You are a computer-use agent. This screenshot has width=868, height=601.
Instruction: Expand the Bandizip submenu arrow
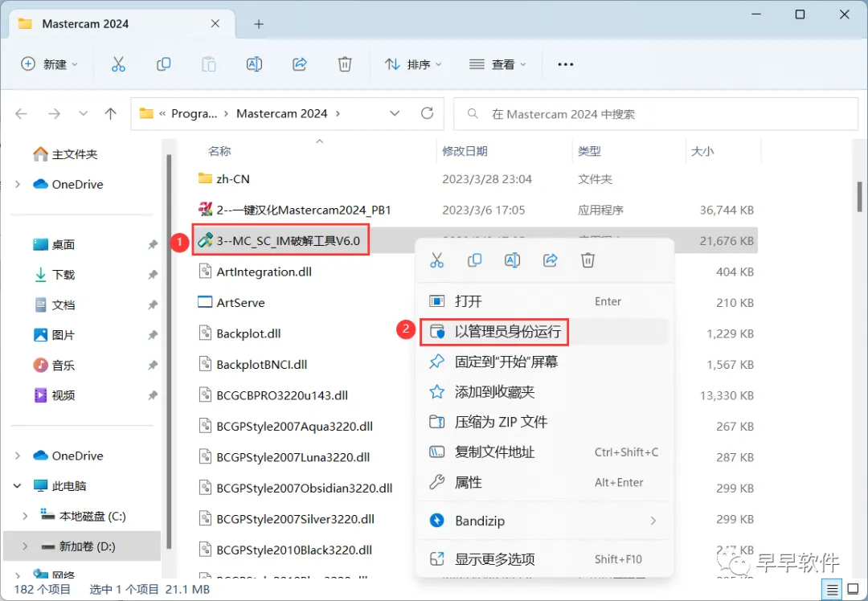pos(653,521)
